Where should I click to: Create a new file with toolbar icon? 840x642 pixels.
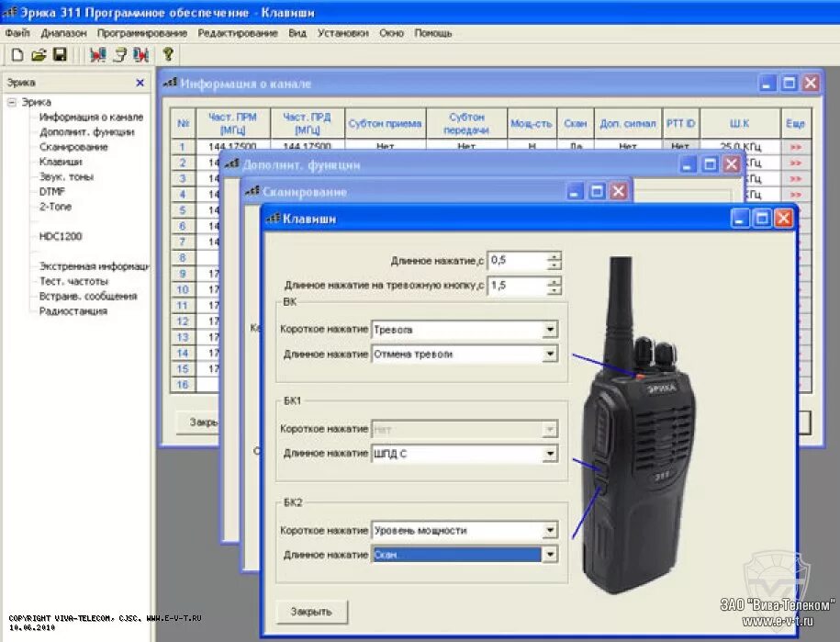[17, 55]
